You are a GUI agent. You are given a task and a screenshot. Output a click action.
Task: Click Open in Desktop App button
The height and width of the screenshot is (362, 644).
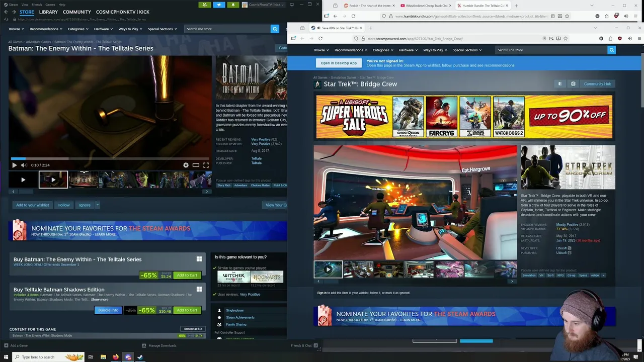click(x=339, y=63)
